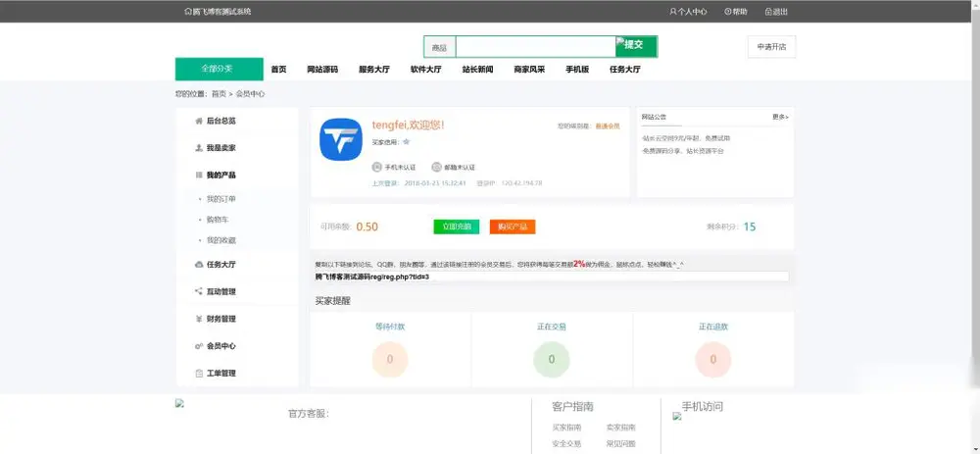The width and height of the screenshot is (980, 454).
Task: Click the 邮箱未认证 email verification icon
Action: coord(436,167)
